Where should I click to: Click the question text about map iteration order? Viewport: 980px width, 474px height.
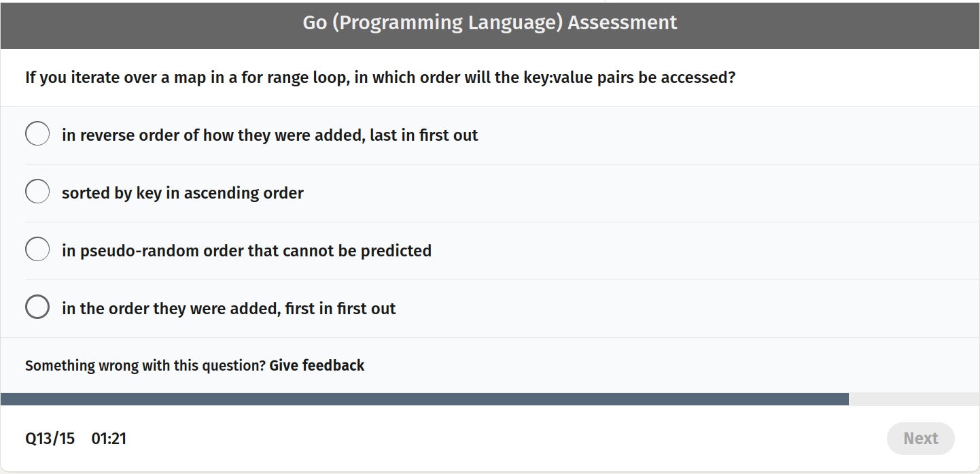pos(381,77)
